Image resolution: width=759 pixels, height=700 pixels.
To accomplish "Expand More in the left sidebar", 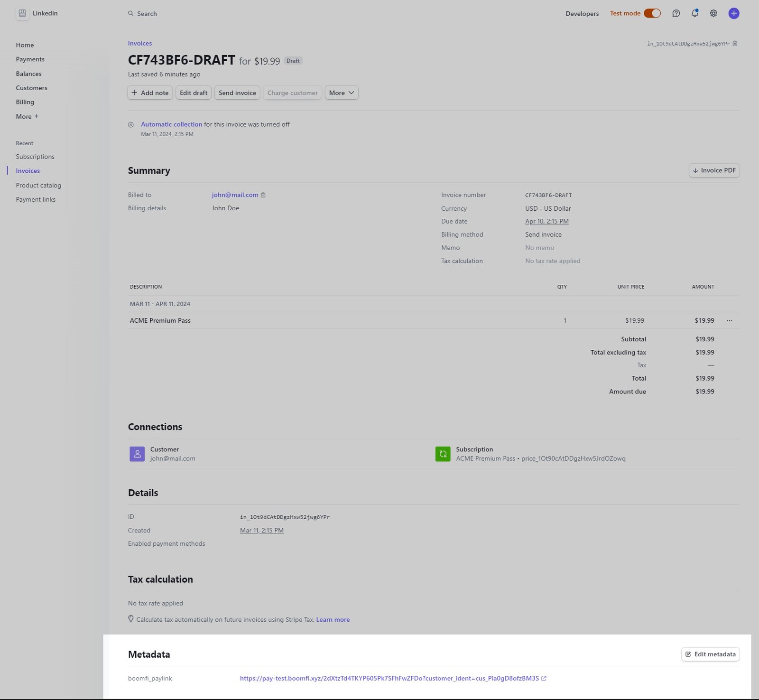I will click(27, 116).
